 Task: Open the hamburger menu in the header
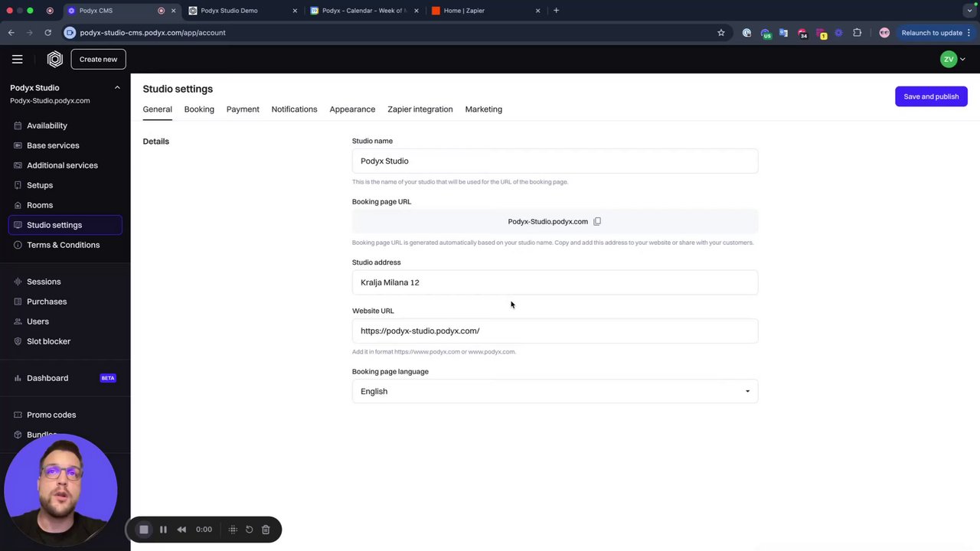click(x=17, y=59)
